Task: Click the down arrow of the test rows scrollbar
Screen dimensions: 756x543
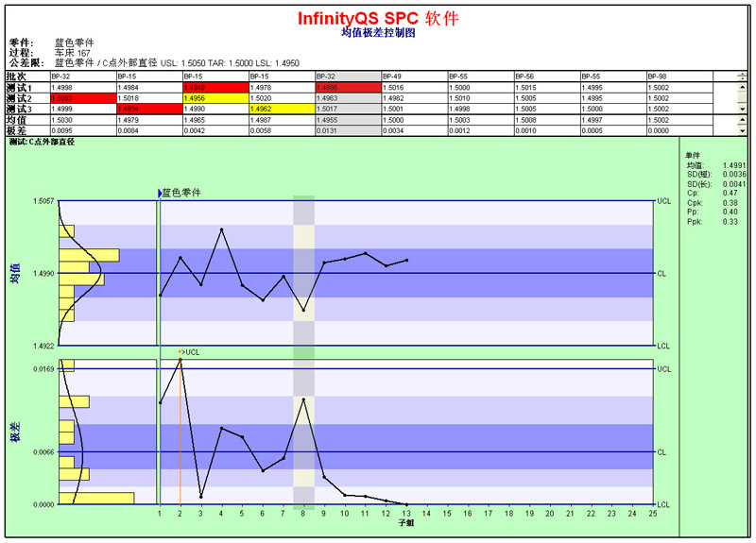Action: tap(742, 110)
